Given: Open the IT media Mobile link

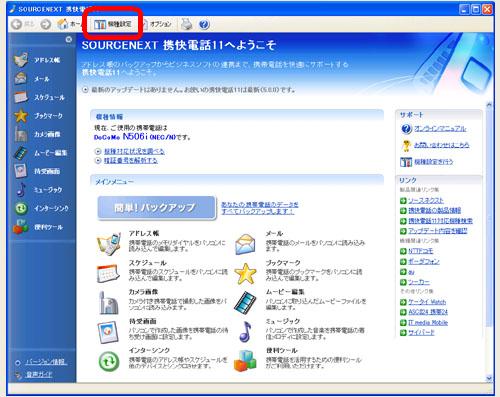Looking at the screenshot, I should coord(428,322).
